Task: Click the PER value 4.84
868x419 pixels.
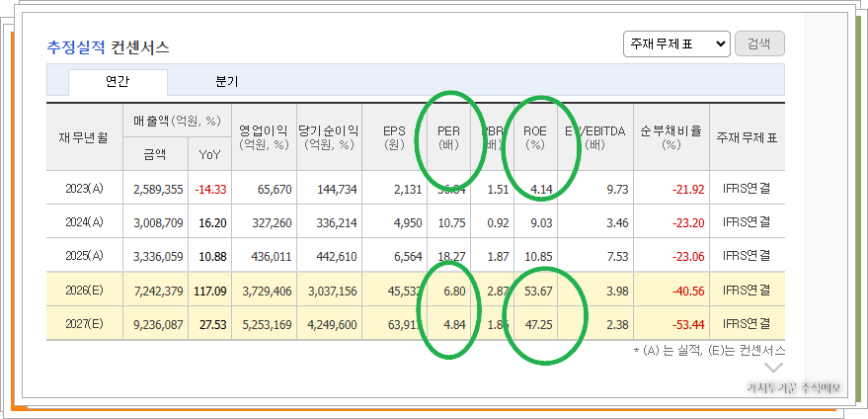Action: [455, 325]
